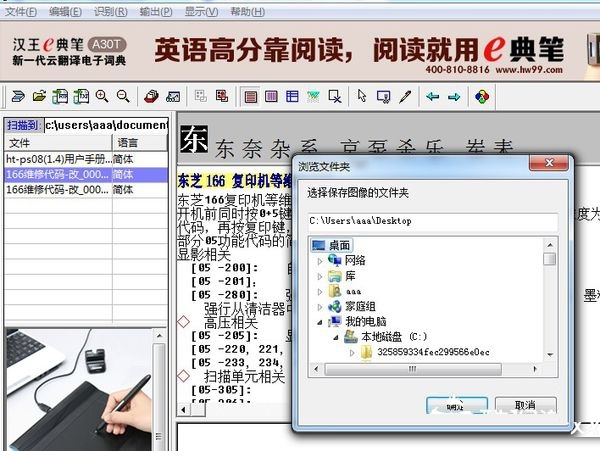Open the 文件(F) menu

(21, 12)
